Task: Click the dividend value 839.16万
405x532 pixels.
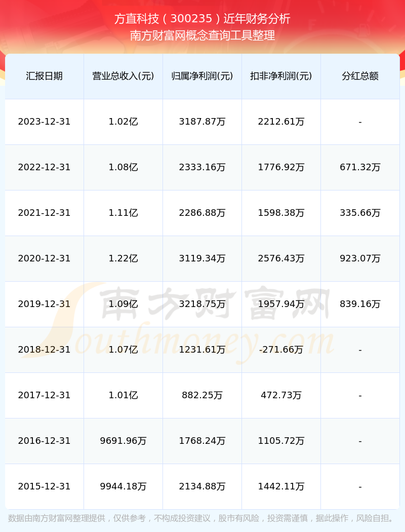Action: pyautogui.click(x=360, y=304)
